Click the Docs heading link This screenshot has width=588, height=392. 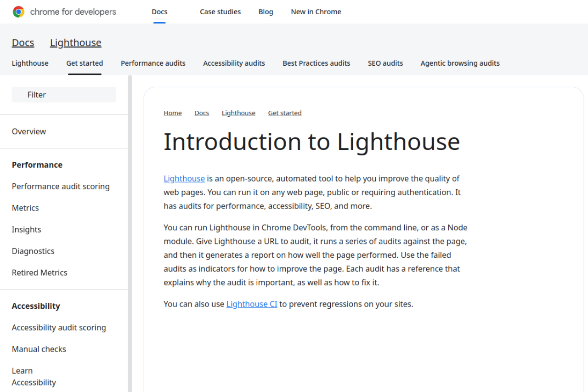point(23,43)
